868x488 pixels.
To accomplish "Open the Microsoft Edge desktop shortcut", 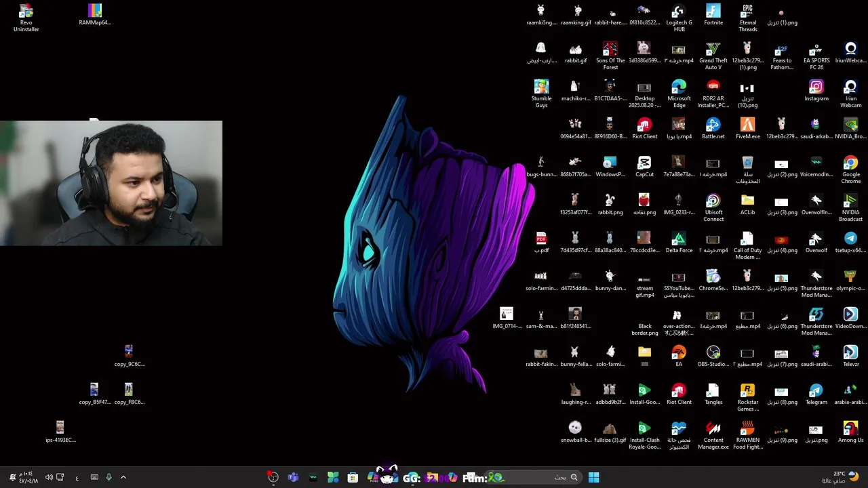I will click(x=679, y=94).
